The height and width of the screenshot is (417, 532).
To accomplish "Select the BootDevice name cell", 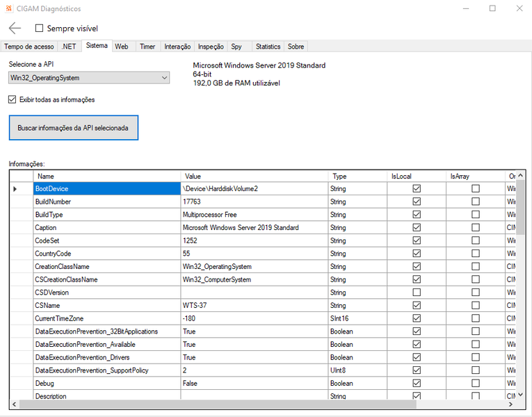I will pyautogui.click(x=107, y=188).
